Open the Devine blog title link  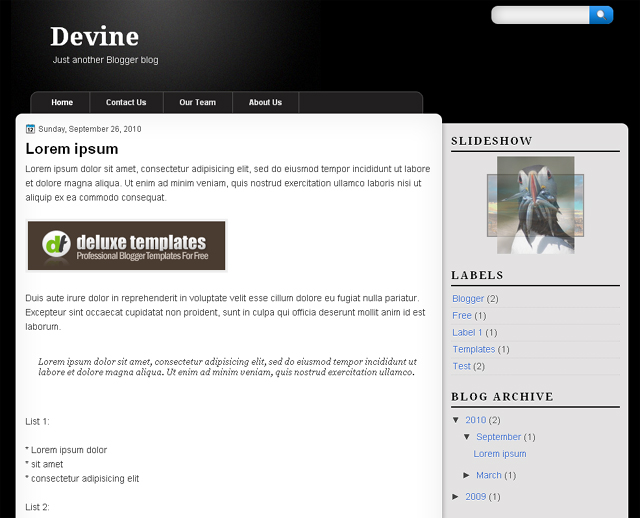(95, 36)
